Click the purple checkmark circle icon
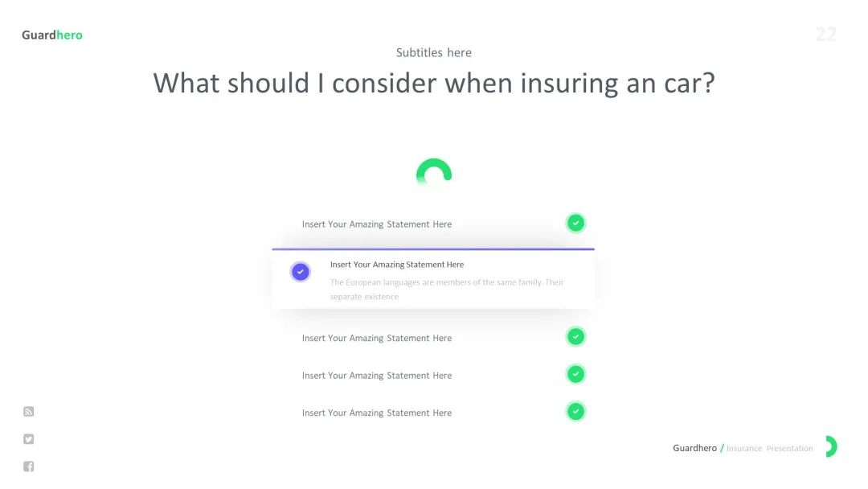The image size is (868, 489). tap(300, 272)
